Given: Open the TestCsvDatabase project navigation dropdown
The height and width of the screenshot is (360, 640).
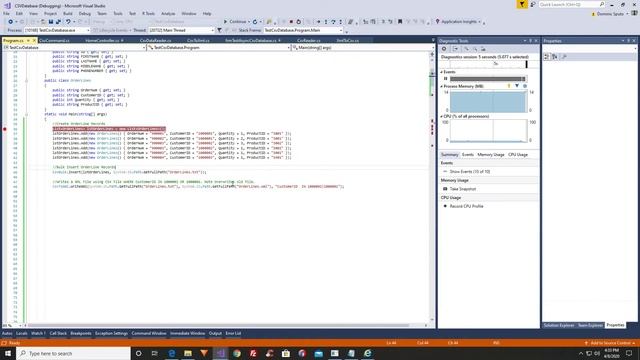Looking at the screenshot, I should tap(74, 48).
